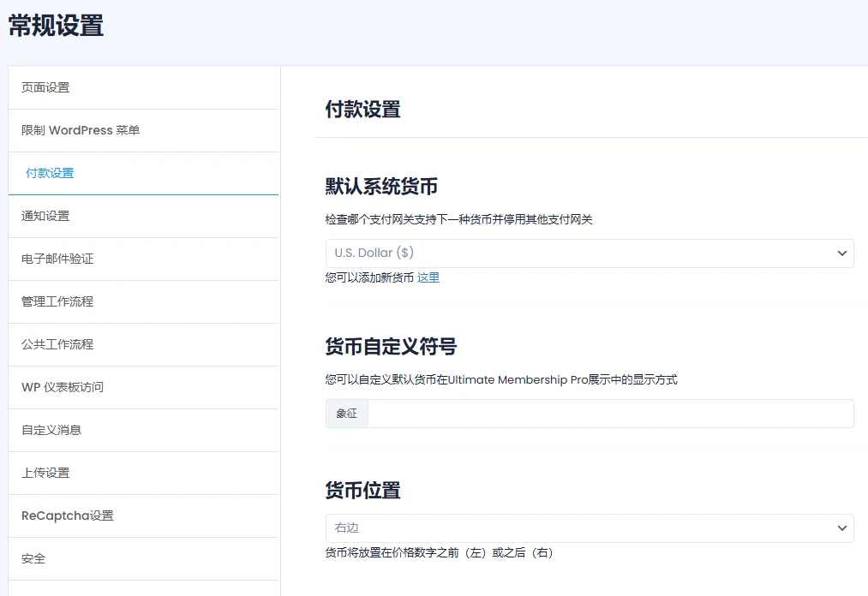
Task: Click the chevron on the currency selector
Action: point(841,253)
